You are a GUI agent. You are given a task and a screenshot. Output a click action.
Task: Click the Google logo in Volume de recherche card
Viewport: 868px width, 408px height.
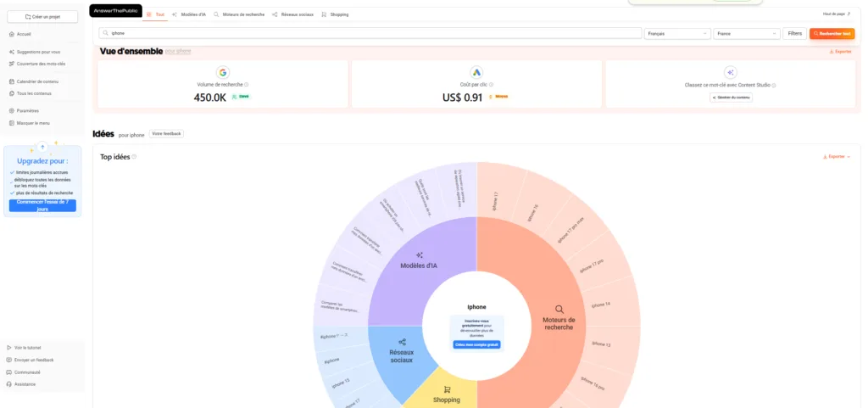[x=223, y=72]
